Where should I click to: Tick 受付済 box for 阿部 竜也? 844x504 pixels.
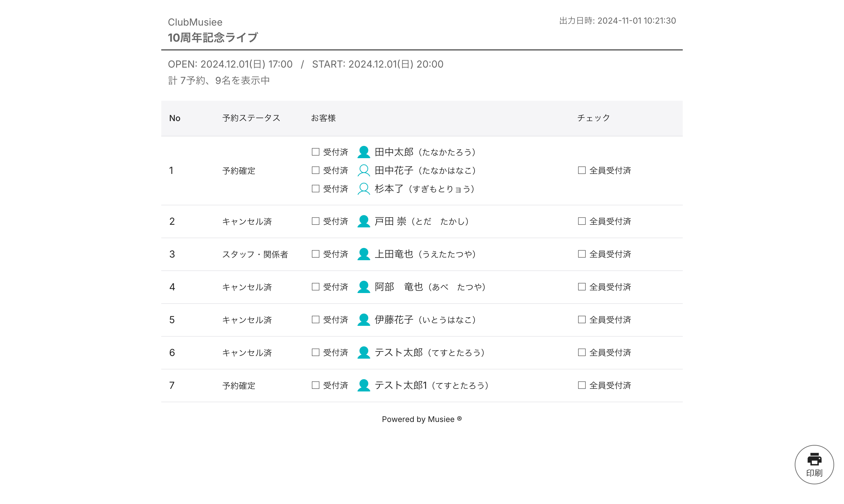pos(316,287)
